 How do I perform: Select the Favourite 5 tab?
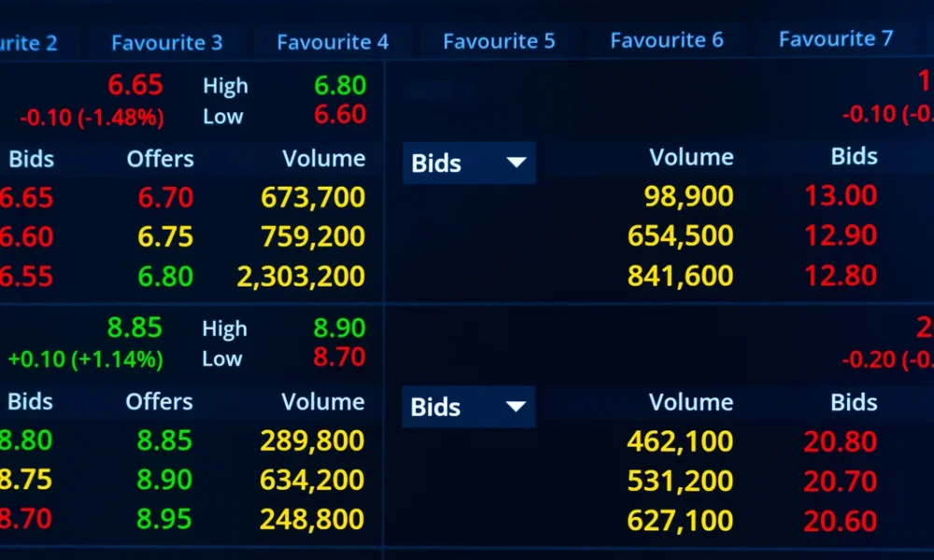(x=499, y=41)
